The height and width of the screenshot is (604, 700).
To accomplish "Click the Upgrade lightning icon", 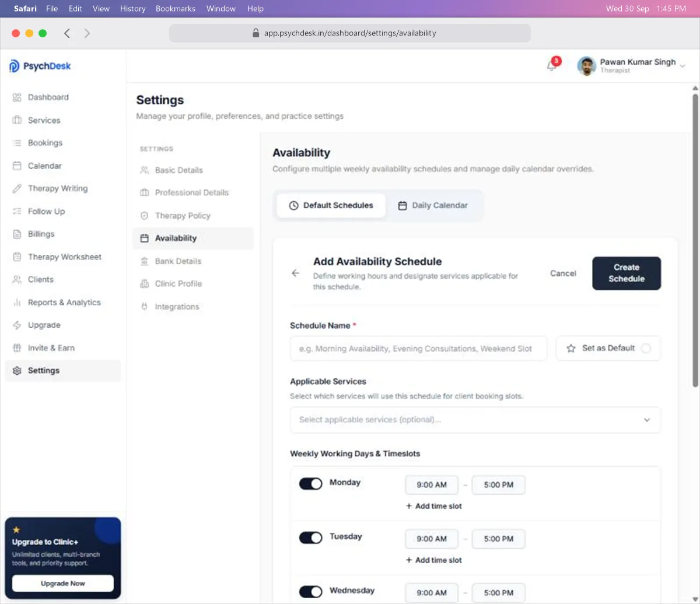I will tap(17, 325).
